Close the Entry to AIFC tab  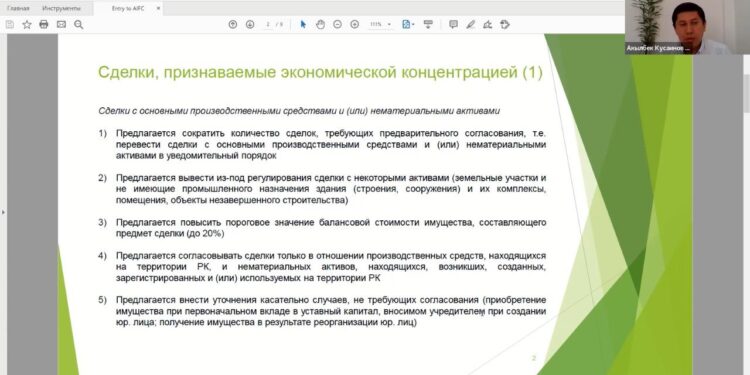click(x=158, y=8)
